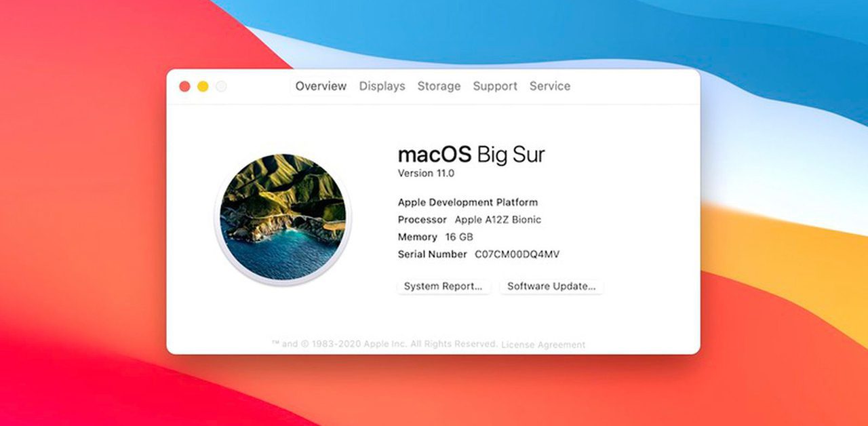Open the License Agreement link

tap(543, 345)
